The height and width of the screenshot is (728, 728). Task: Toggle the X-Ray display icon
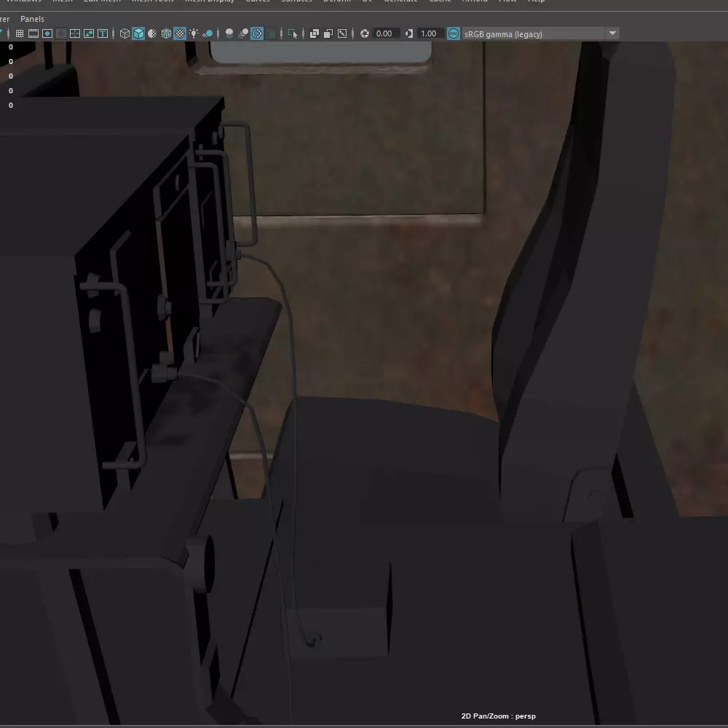[x=314, y=33]
